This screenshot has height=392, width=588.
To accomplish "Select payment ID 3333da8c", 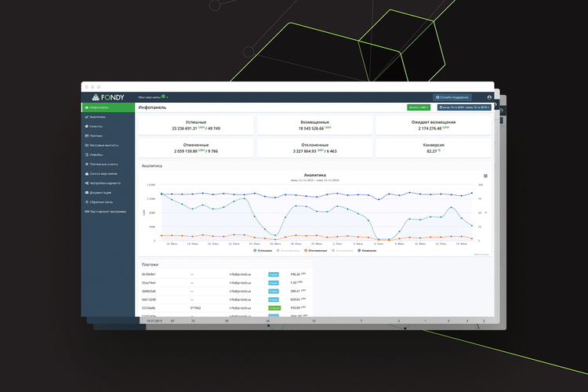I will point(148,308).
